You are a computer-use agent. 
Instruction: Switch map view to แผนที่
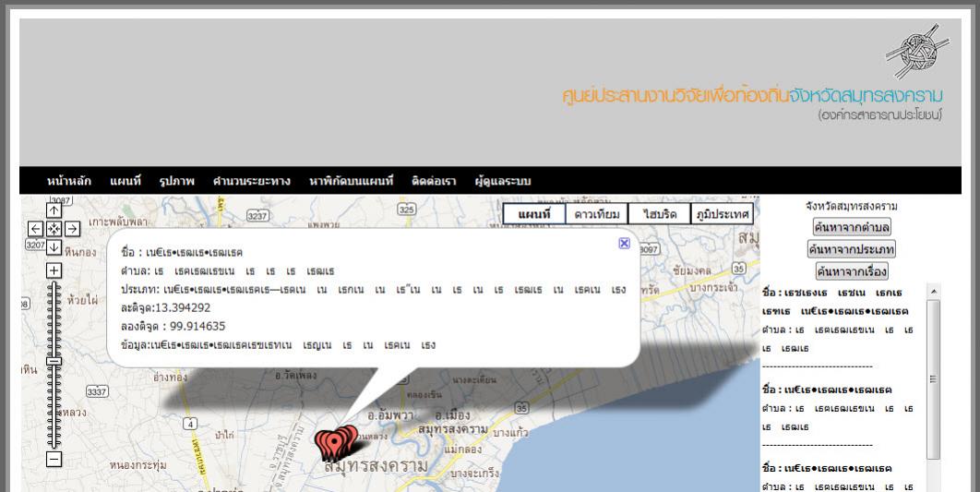click(x=534, y=214)
